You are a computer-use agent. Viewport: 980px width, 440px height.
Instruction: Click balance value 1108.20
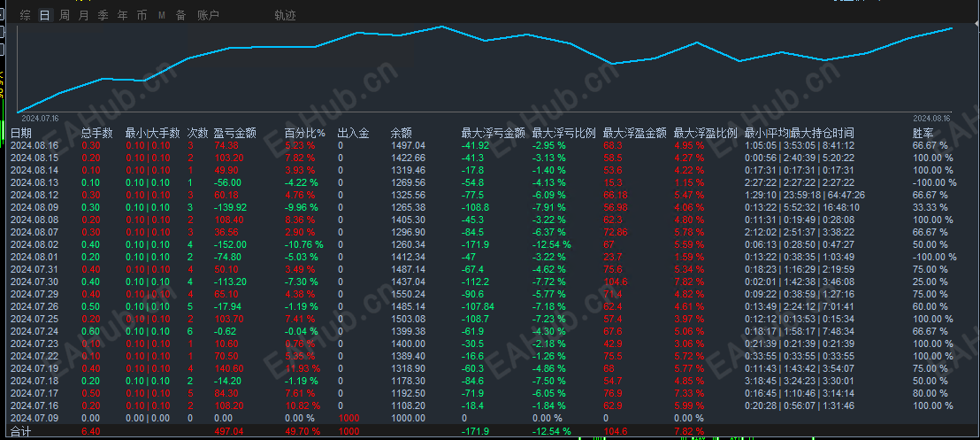coord(408,405)
